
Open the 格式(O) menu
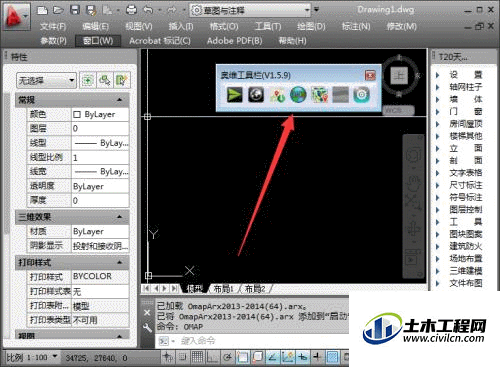click(224, 26)
